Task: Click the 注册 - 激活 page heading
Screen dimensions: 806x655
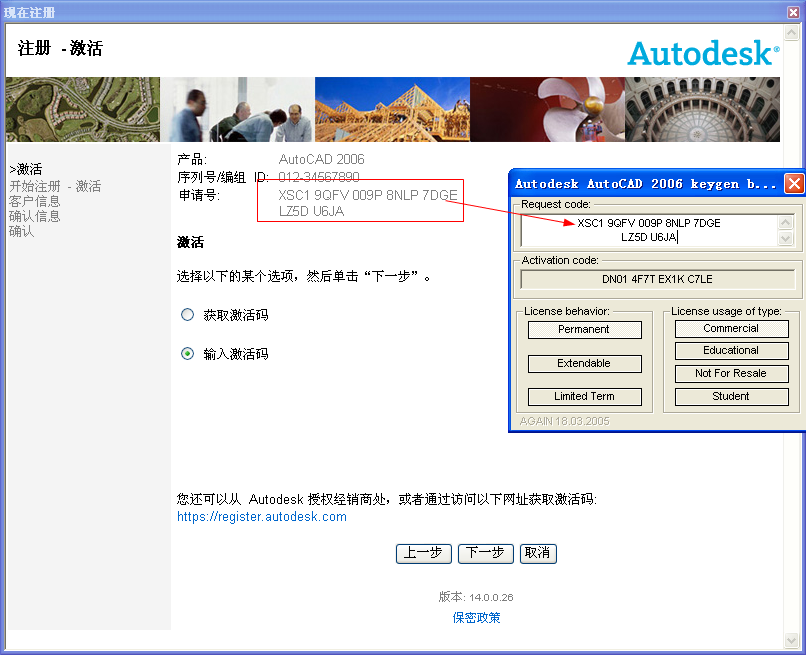Action: click(60, 48)
